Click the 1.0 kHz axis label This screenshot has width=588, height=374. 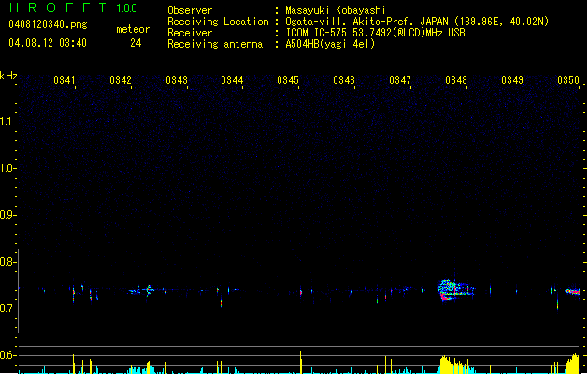[7, 168]
